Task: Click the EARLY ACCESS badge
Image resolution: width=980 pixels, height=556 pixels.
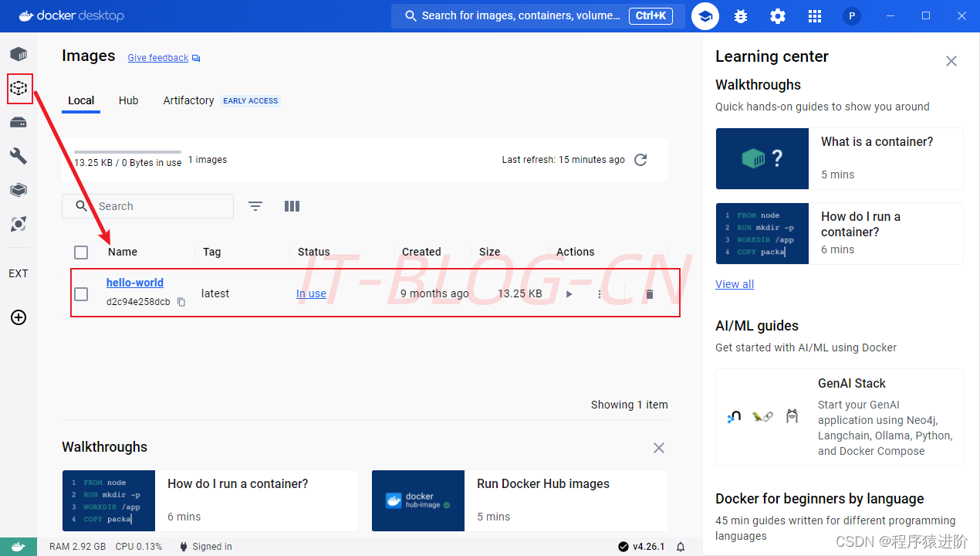Action: [x=251, y=100]
